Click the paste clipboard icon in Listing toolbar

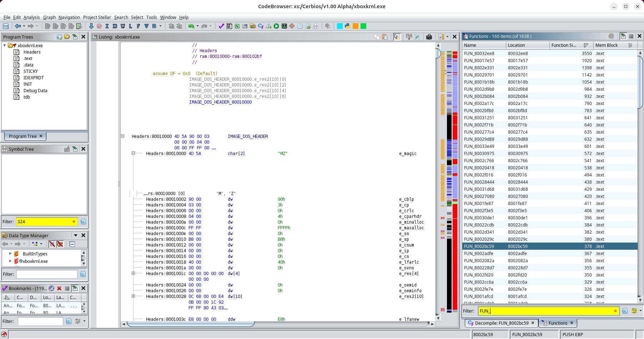(x=385, y=37)
